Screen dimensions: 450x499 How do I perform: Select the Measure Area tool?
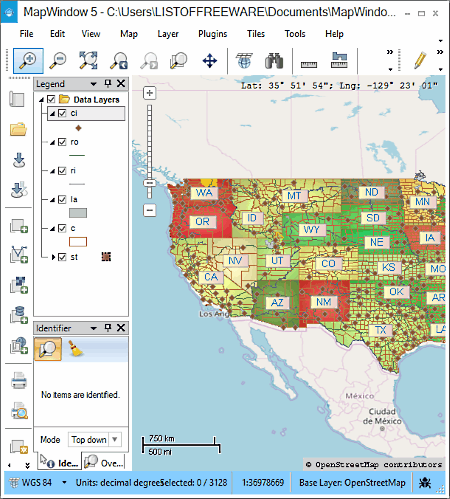(339, 61)
